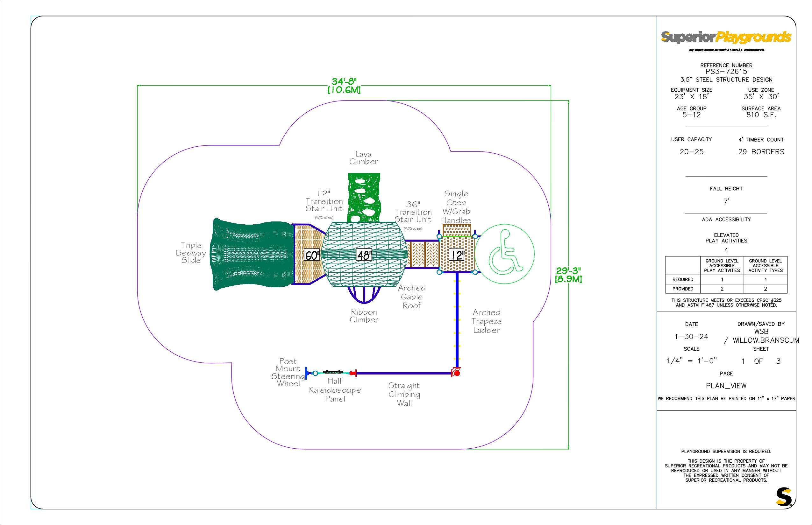Click the 48" deck height label
This screenshot has width=812, height=525.
point(364,255)
